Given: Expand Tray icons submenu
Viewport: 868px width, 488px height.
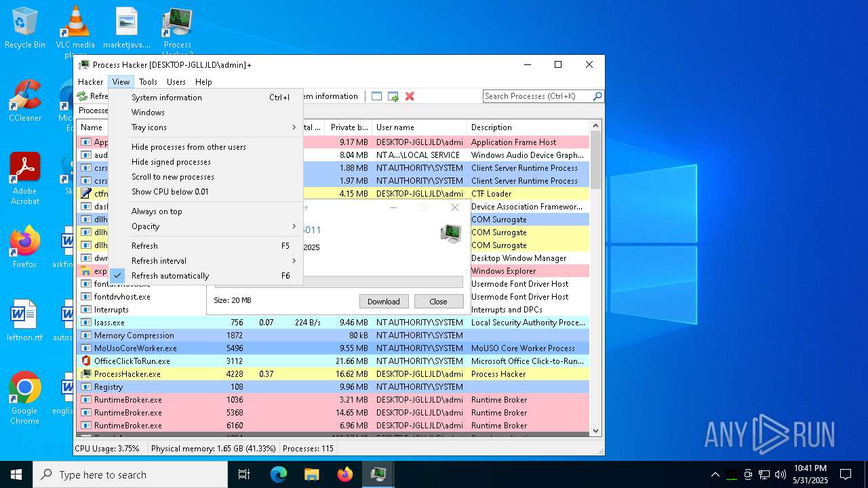Looking at the screenshot, I should pos(205,127).
